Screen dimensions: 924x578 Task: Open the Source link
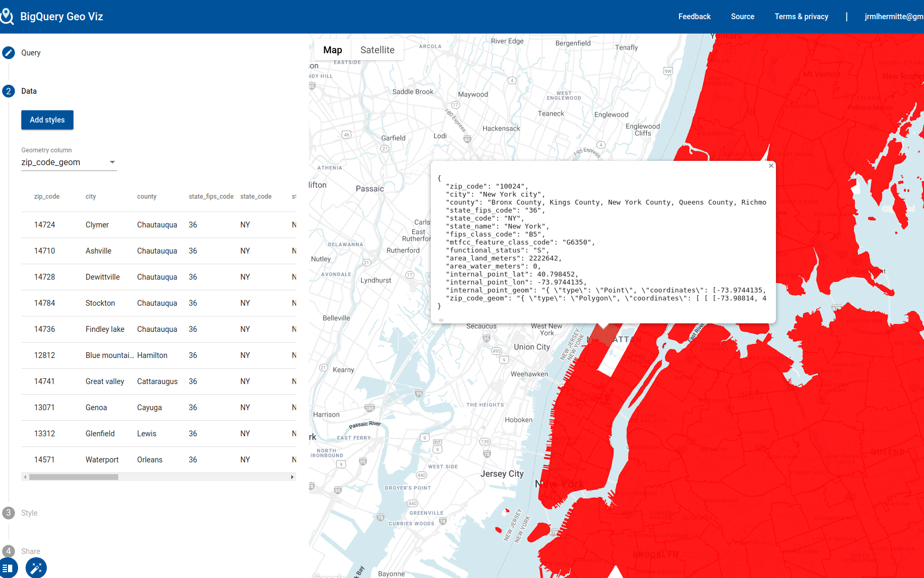coord(742,17)
